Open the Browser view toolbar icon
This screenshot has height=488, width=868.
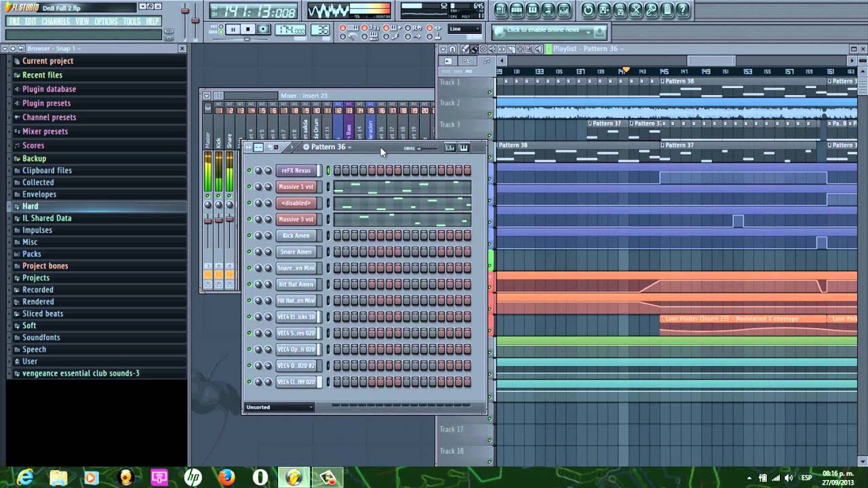click(x=548, y=10)
